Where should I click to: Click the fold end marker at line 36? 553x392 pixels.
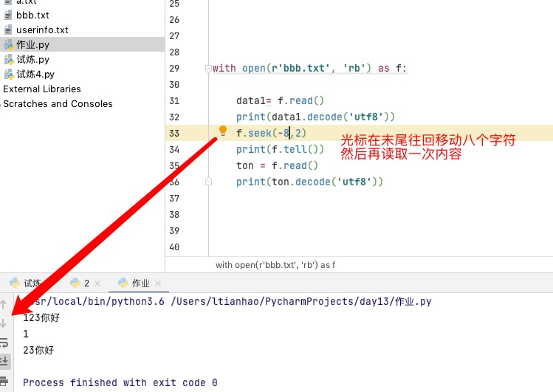point(208,182)
